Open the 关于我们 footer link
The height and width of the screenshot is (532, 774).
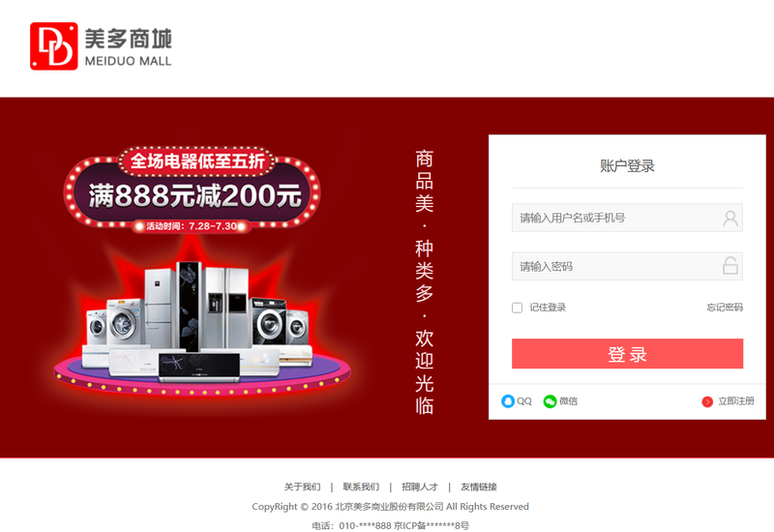[x=302, y=488]
